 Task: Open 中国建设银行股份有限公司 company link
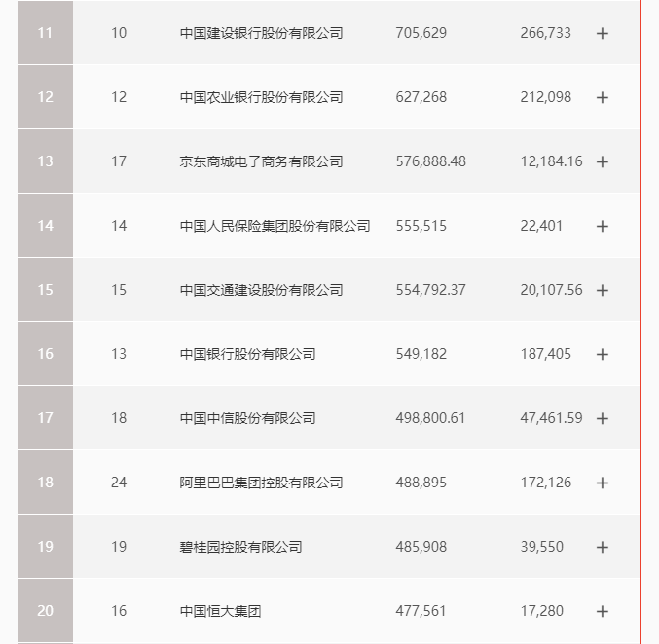click(261, 33)
